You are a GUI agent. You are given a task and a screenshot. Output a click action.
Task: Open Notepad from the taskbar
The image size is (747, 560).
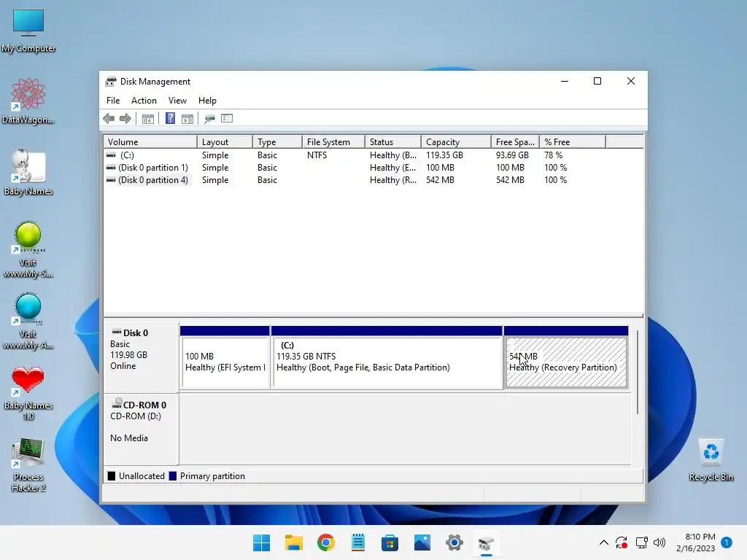357,542
